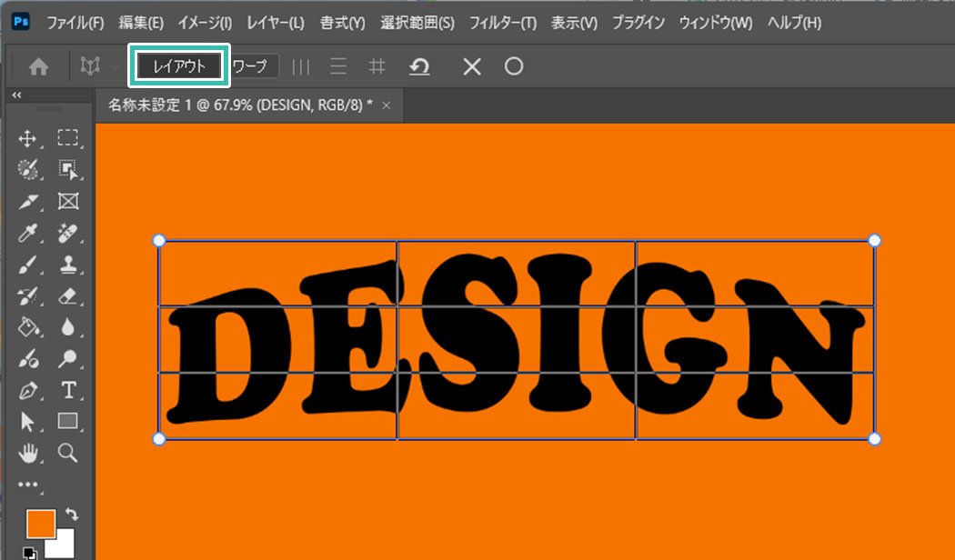This screenshot has height=560, width=955.
Task: Cancel the warp with the X button
Action: point(471,66)
